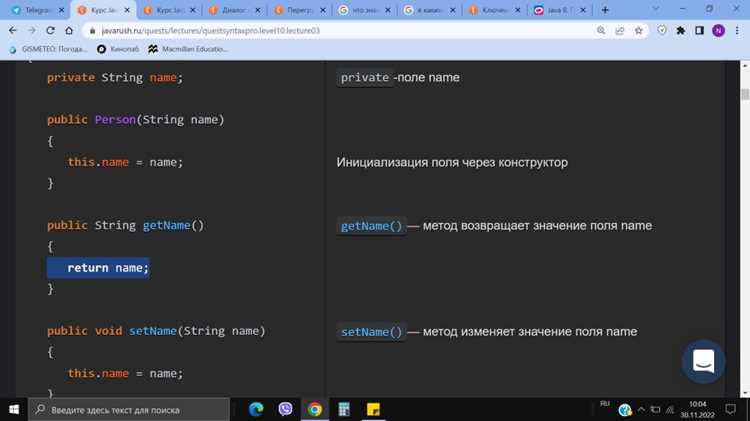This screenshot has height=421, width=750.
Task: Open the purple N profile avatar
Action: click(718, 30)
